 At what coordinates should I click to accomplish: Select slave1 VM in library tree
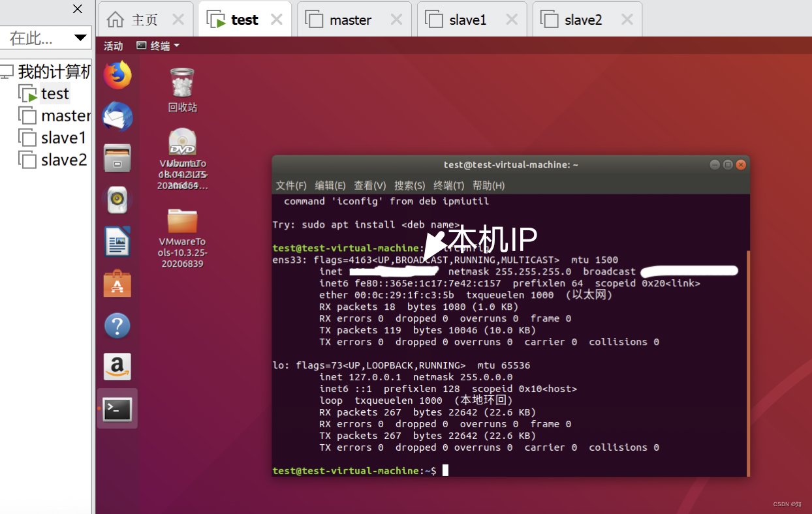point(53,138)
